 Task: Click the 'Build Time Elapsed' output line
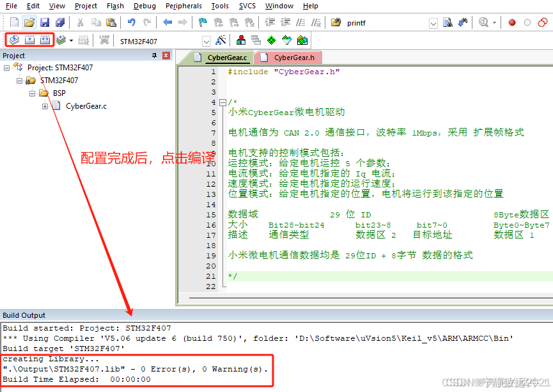(77, 379)
